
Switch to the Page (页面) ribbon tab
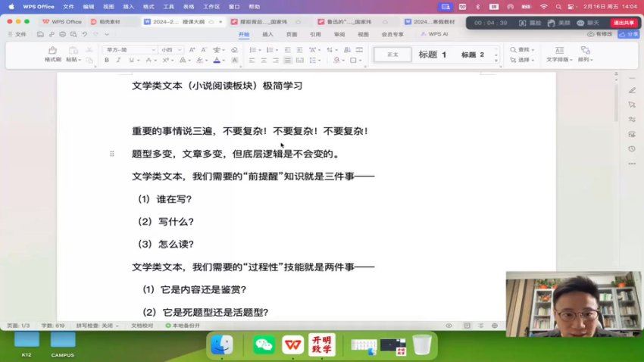292,35
